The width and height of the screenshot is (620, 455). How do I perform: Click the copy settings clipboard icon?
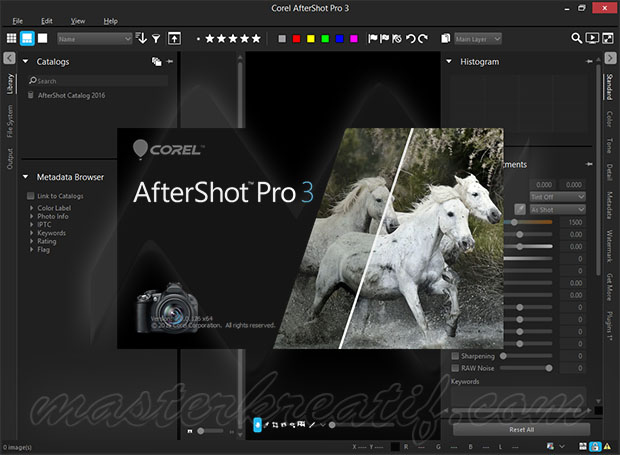[446, 38]
